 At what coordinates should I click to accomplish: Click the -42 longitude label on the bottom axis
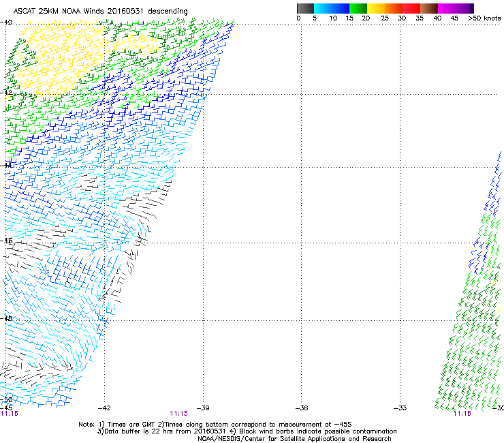(x=104, y=408)
